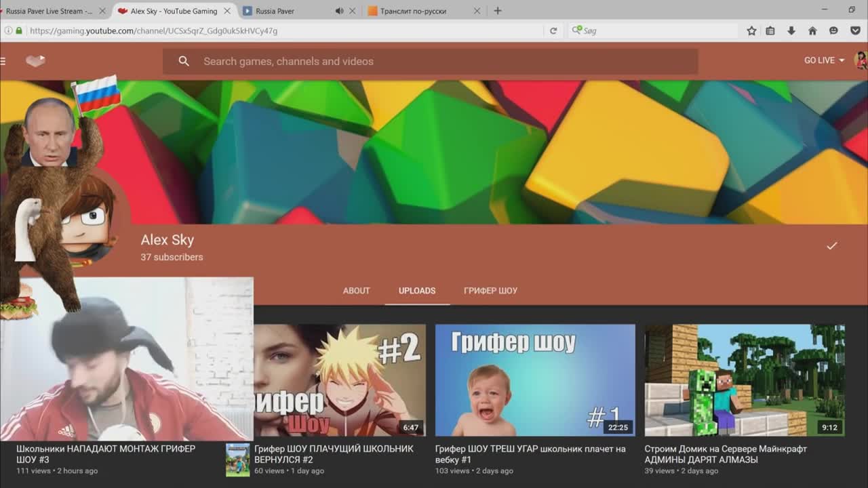
Task: Open video title 'Строим Домик на Сервере Майнкрафт'
Action: coord(726,454)
